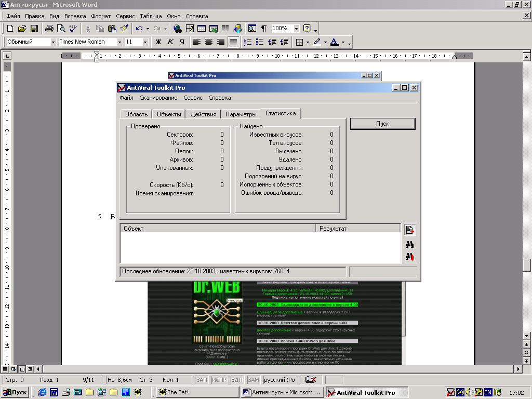
Task: Open the Document Map icon
Action: 252,29
